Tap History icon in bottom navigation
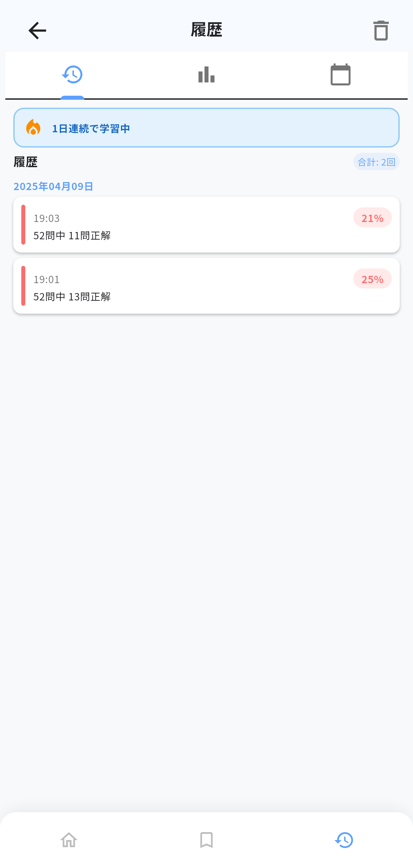 pyautogui.click(x=344, y=840)
